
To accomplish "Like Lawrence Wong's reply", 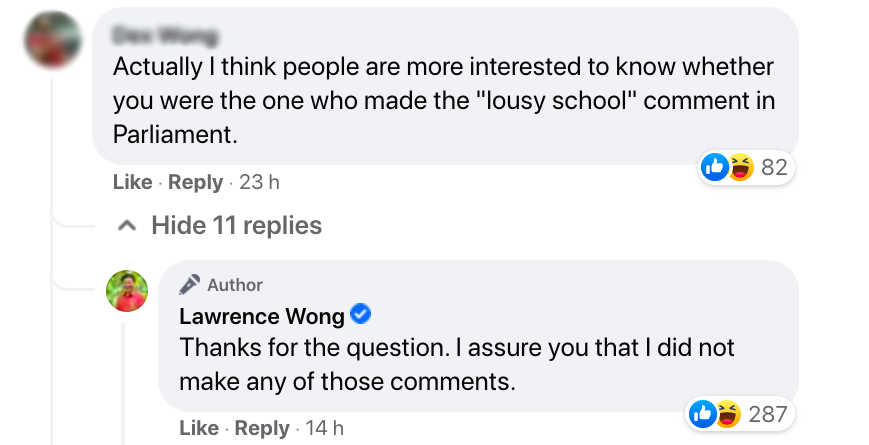I will [199, 428].
